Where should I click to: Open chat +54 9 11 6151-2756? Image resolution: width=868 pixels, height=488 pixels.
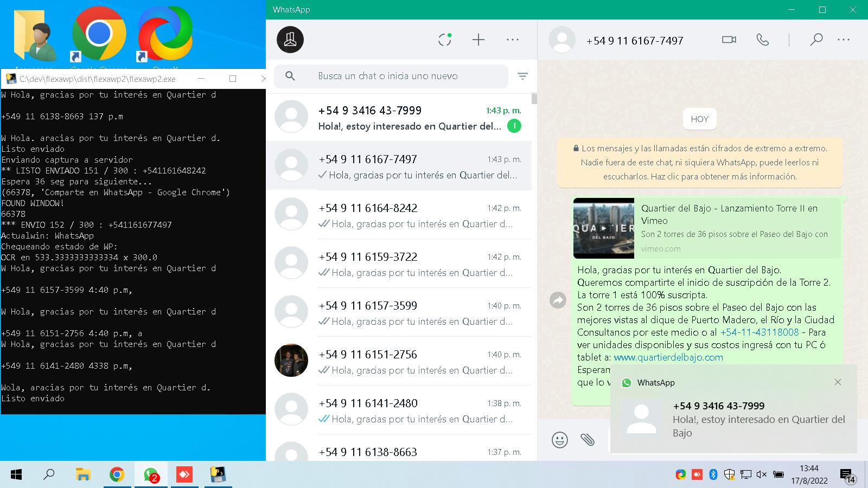coord(399,361)
